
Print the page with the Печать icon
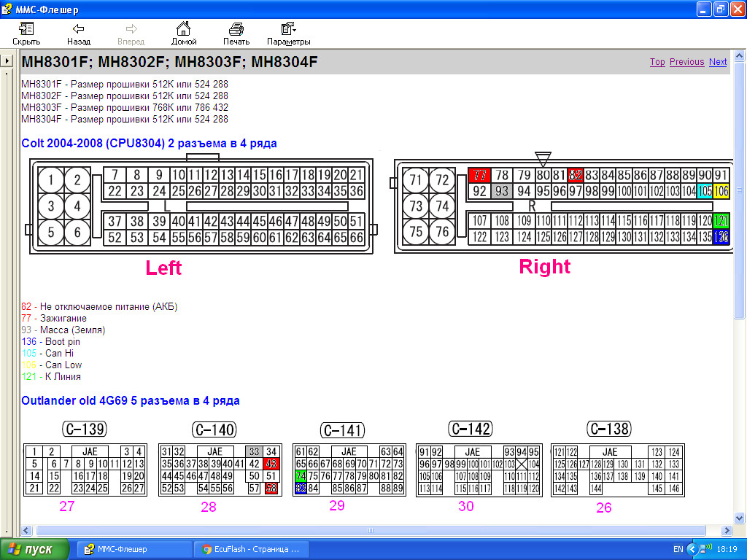pyautogui.click(x=236, y=29)
